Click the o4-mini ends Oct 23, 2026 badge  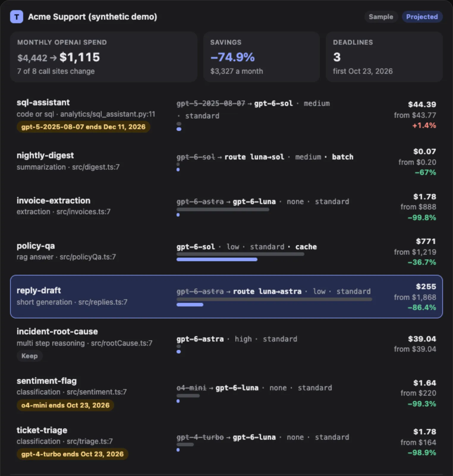65,405
